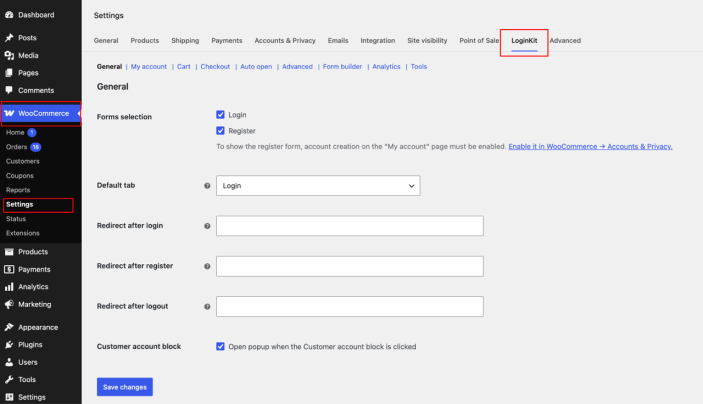
Task: Switch to the Shipping tab
Action: click(x=185, y=40)
